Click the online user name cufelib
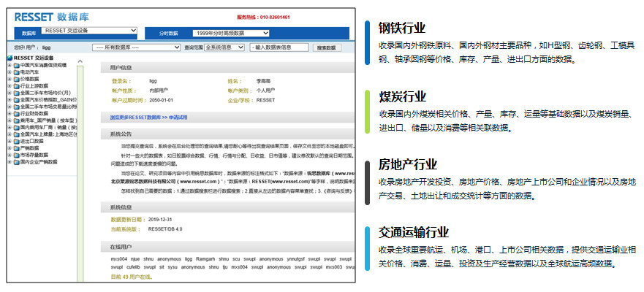Image resolution: width=644 pixels, height=292 pixels. [x=135, y=267]
